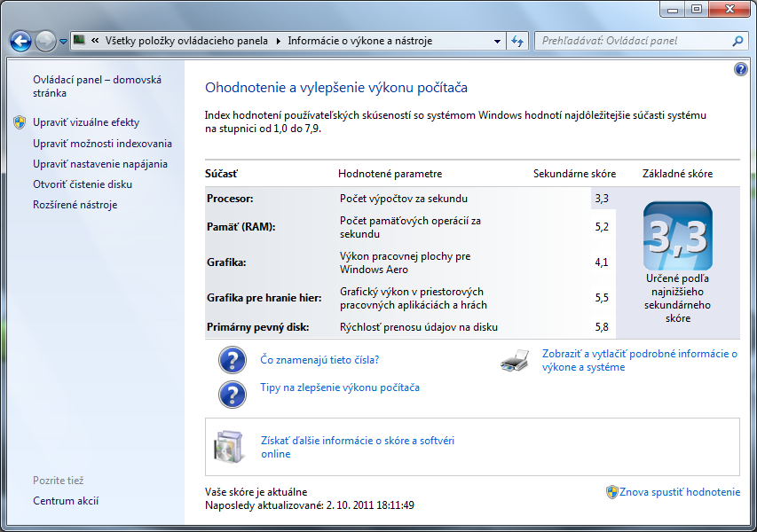This screenshot has width=757, height=532.
Task: Open 'Získať ďalšie informácie o skóre' link
Action: coord(358,447)
